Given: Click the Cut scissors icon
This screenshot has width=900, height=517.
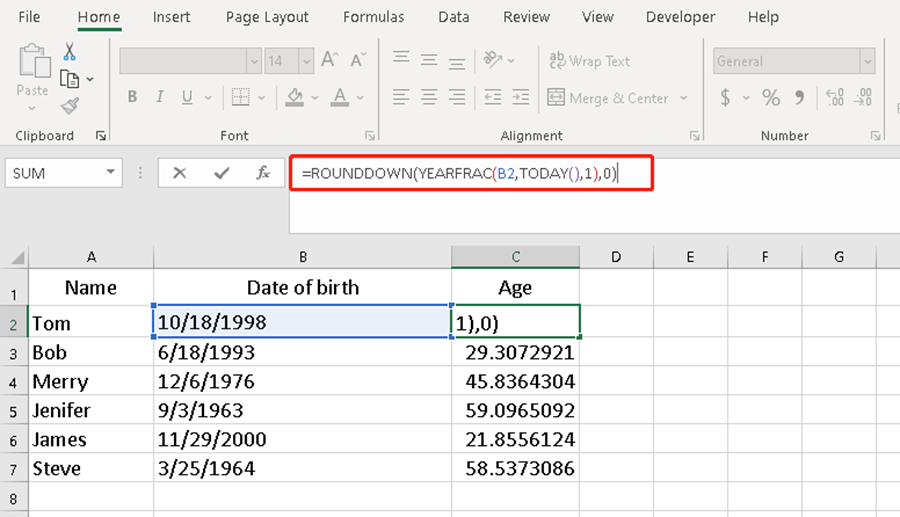Looking at the screenshot, I should [69, 52].
